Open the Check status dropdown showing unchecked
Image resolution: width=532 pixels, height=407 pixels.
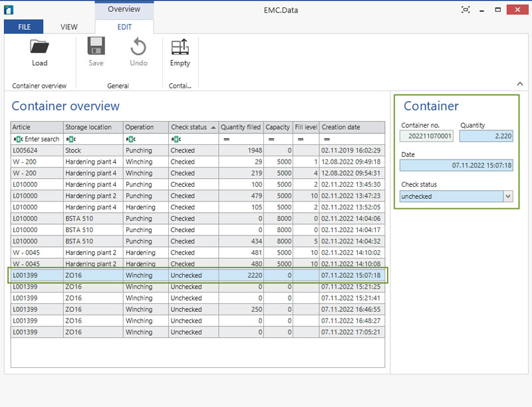507,196
